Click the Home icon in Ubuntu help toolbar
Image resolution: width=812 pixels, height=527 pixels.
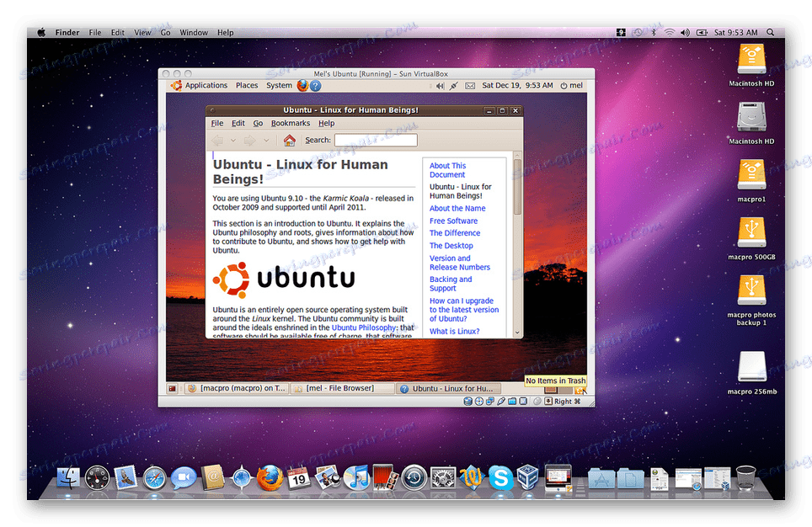tap(290, 140)
